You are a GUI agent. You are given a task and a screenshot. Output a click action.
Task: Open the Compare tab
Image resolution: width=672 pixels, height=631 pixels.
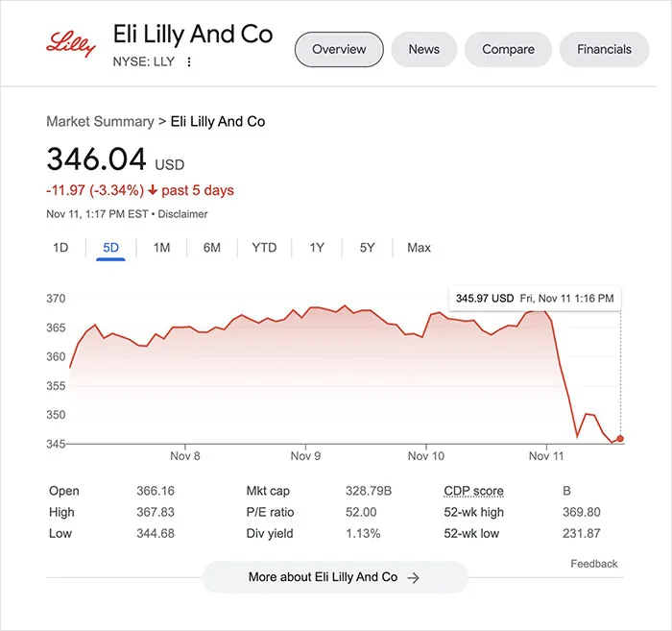508,49
